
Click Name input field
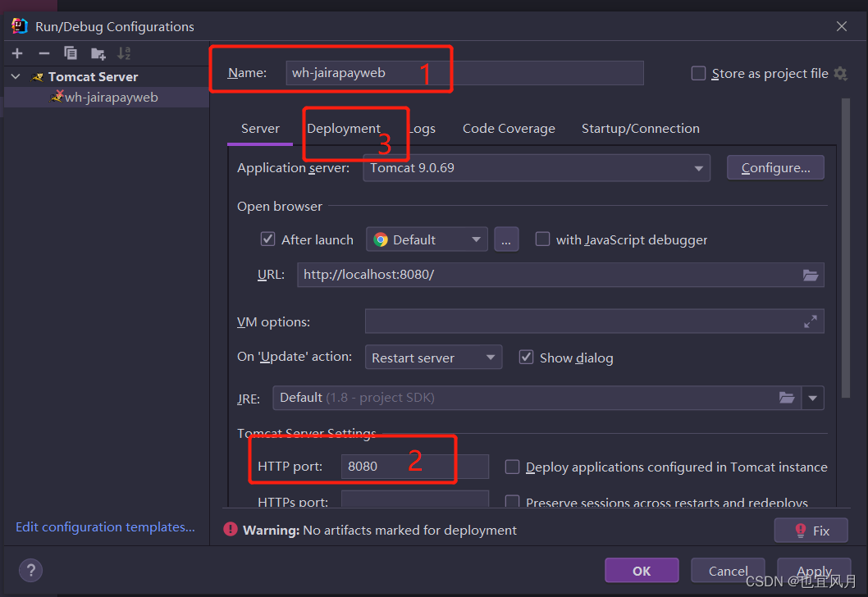pos(464,73)
